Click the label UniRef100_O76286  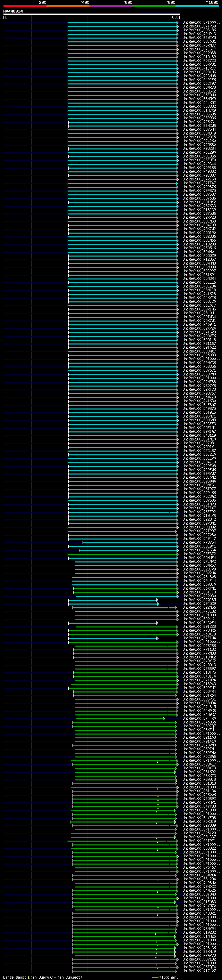coord(199,646)
